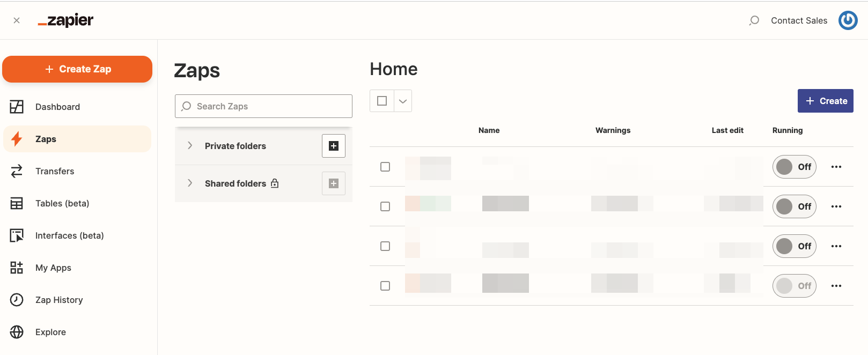This screenshot has width=868, height=355.
Task: Click the Zap History clock icon
Action: pyautogui.click(x=17, y=300)
